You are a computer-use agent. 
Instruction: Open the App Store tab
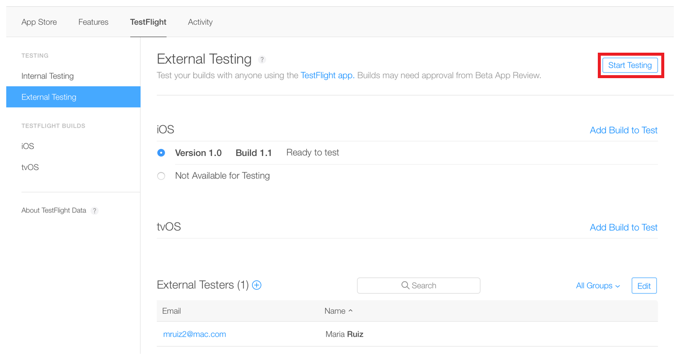coord(39,22)
